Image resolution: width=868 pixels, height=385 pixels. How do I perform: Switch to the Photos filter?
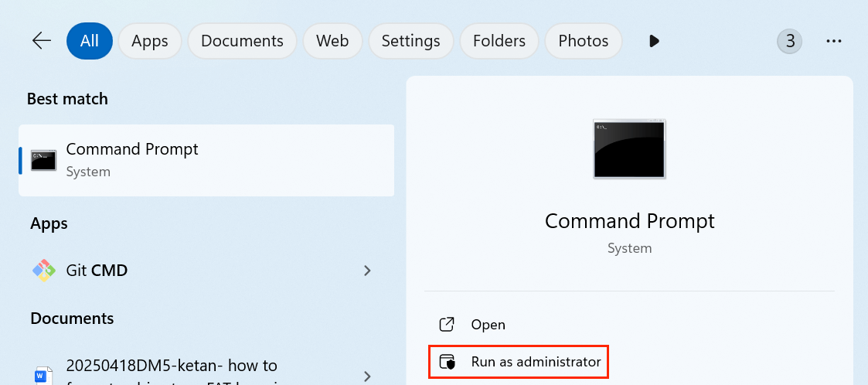point(583,41)
